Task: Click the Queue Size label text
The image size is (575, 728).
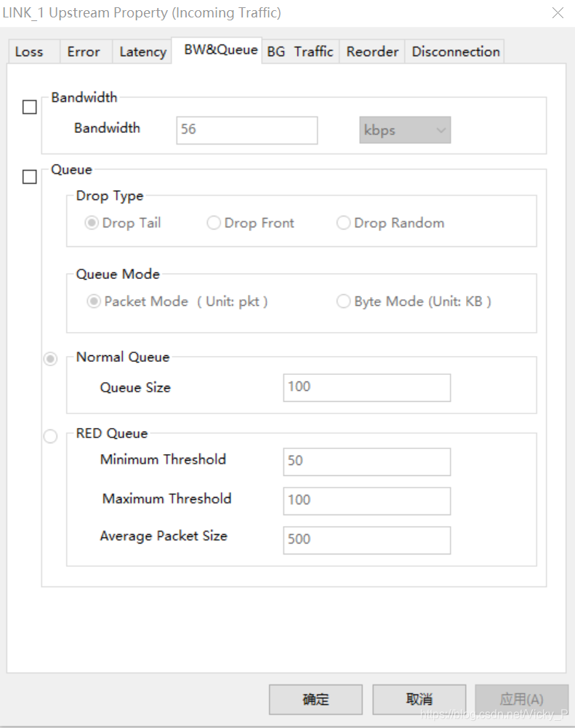Action: (x=135, y=388)
